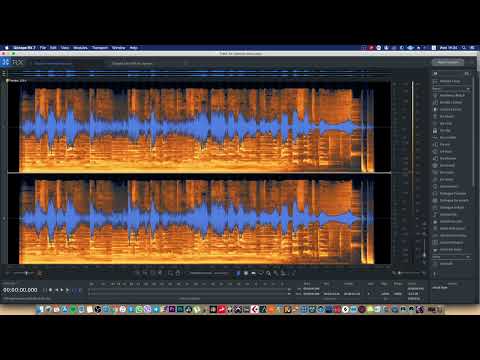The image size is (480, 360).
Task: Open the Spectral De-noise module
Action: tap(452, 235)
